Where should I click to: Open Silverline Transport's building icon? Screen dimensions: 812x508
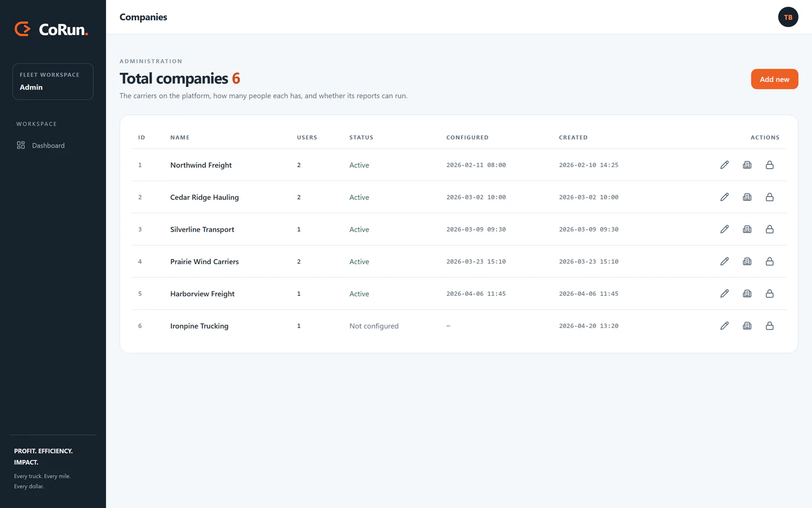pyautogui.click(x=747, y=229)
